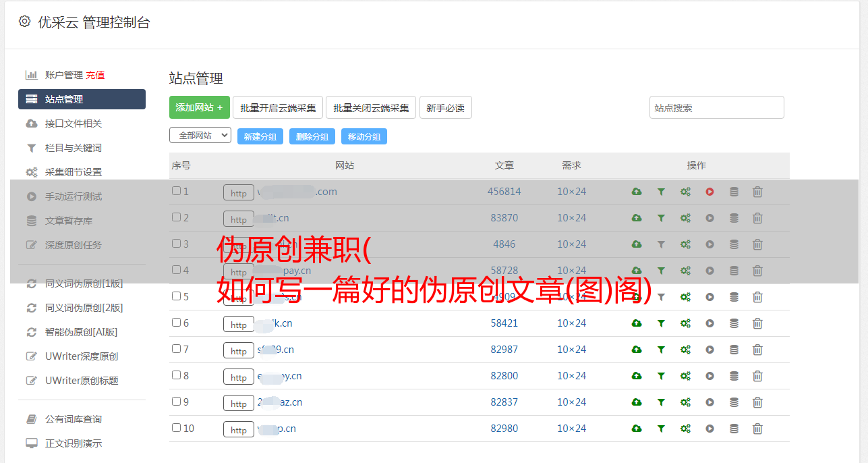Click cloud upload icon in row 8
The width and height of the screenshot is (868, 463).
(637, 376)
